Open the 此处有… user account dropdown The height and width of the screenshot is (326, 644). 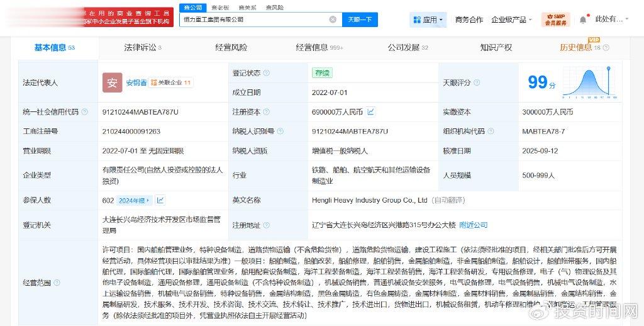pyautogui.click(x=611, y=19)
